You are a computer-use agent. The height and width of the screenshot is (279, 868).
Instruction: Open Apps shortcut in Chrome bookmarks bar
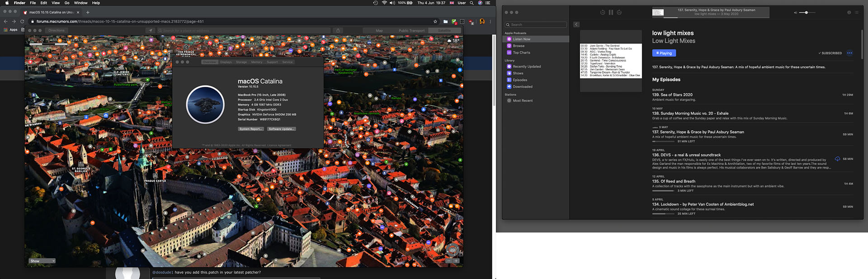(x=10, y=30)
